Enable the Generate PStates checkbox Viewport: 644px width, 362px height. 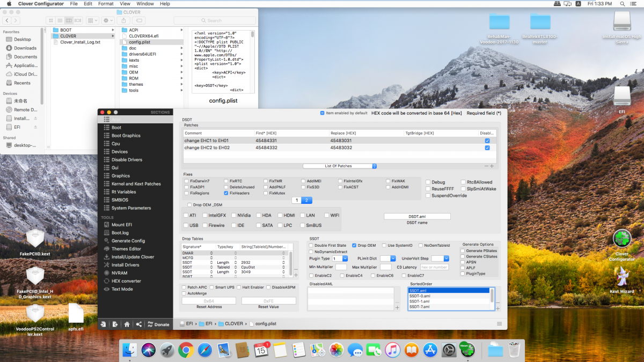463,250
